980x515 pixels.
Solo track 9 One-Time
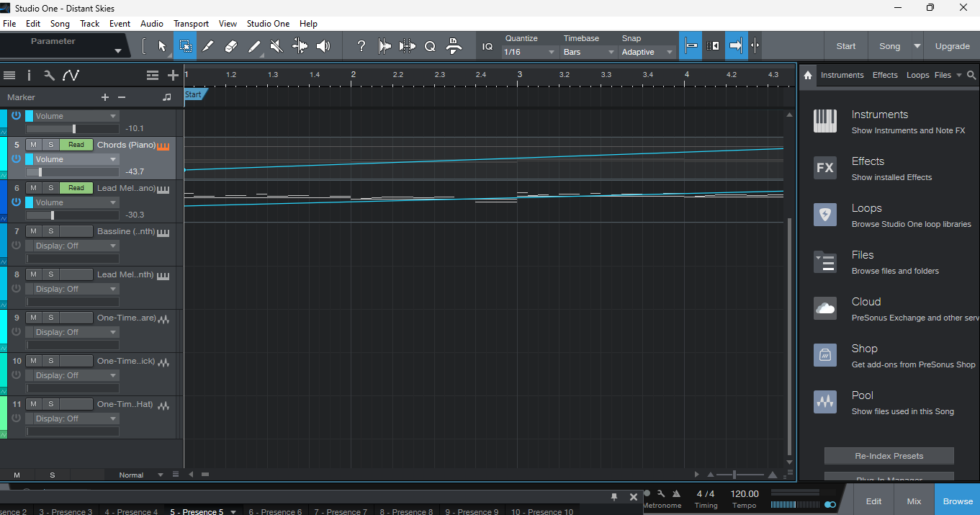click(x=50, y=318)
